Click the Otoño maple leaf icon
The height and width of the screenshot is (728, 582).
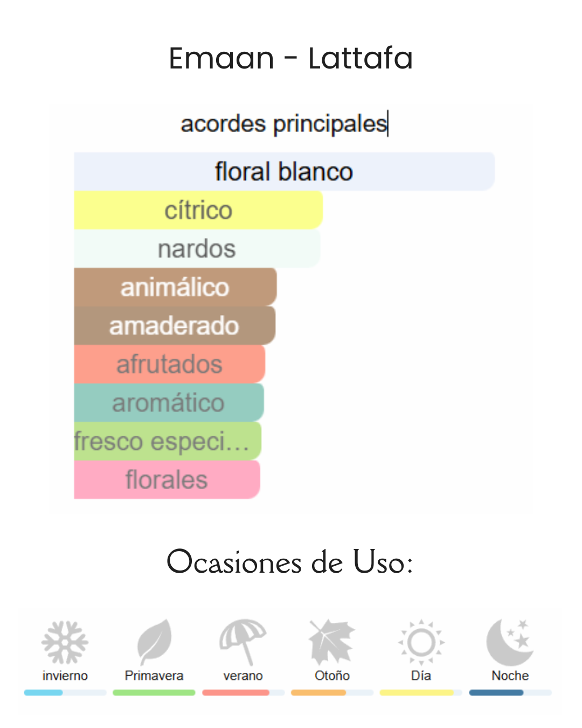pyautogui.click(x=331, y=641)
